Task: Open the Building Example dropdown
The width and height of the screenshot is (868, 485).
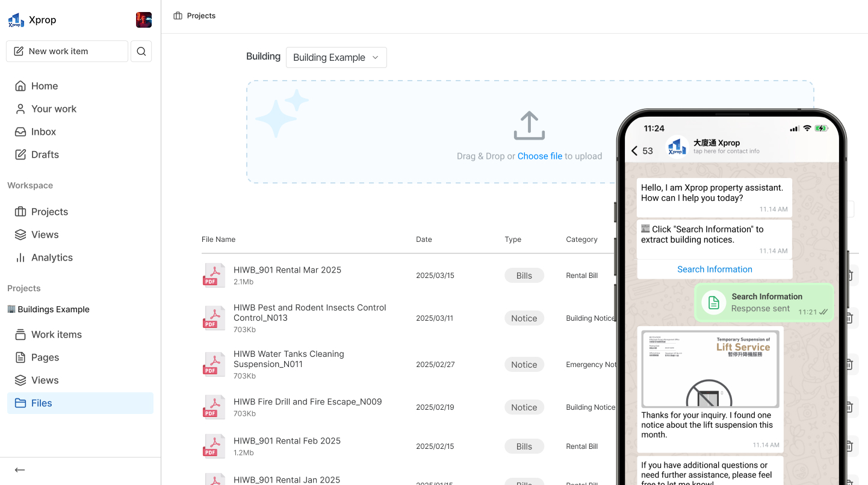Action: [336, 57]
